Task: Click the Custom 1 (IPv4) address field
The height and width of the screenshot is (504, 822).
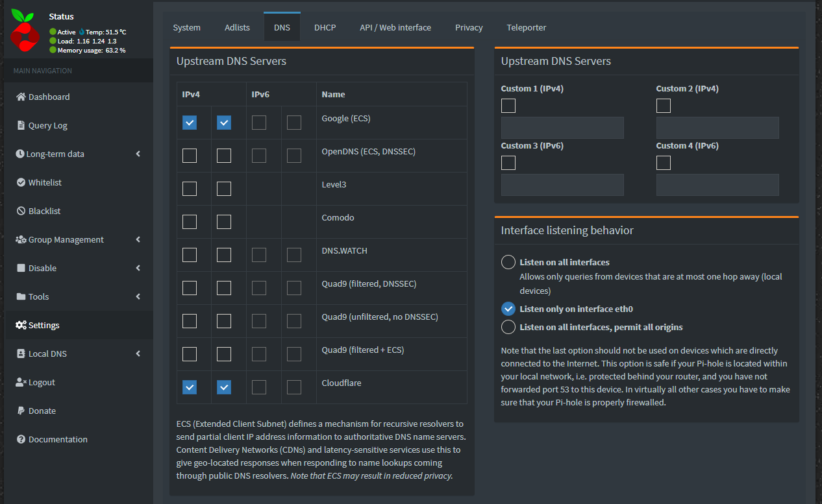Action: 562,128
